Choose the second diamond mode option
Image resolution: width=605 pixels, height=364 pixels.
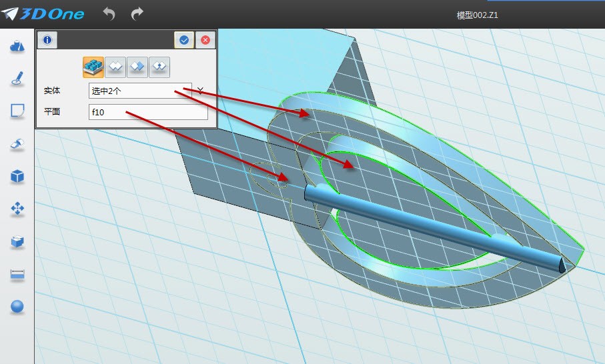[x=115, y=67]
